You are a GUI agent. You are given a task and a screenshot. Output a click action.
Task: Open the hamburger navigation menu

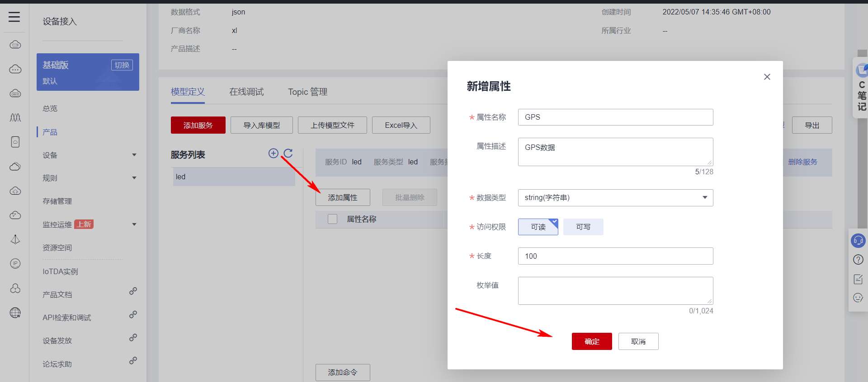pyautogui.click(x=14, y=17)
